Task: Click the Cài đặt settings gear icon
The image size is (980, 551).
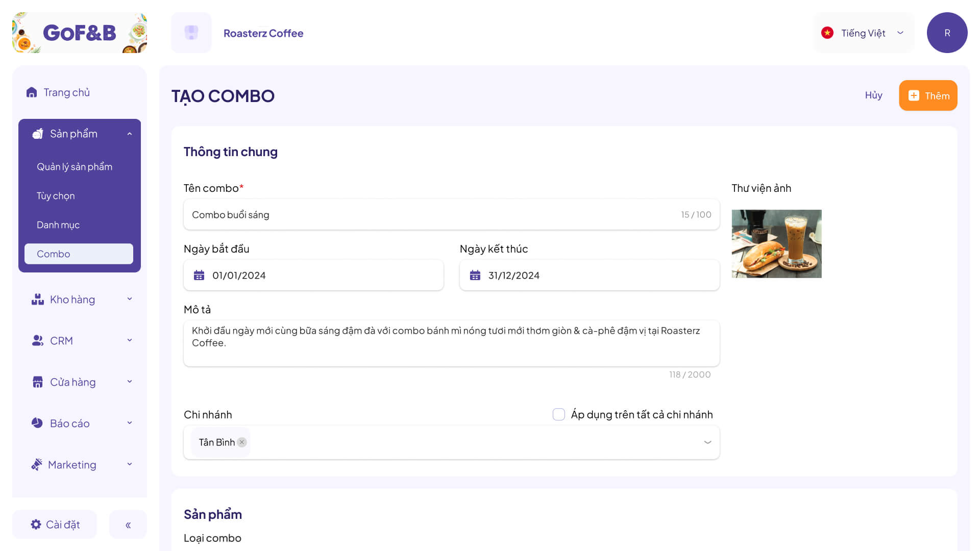Action: coord(36,524)
